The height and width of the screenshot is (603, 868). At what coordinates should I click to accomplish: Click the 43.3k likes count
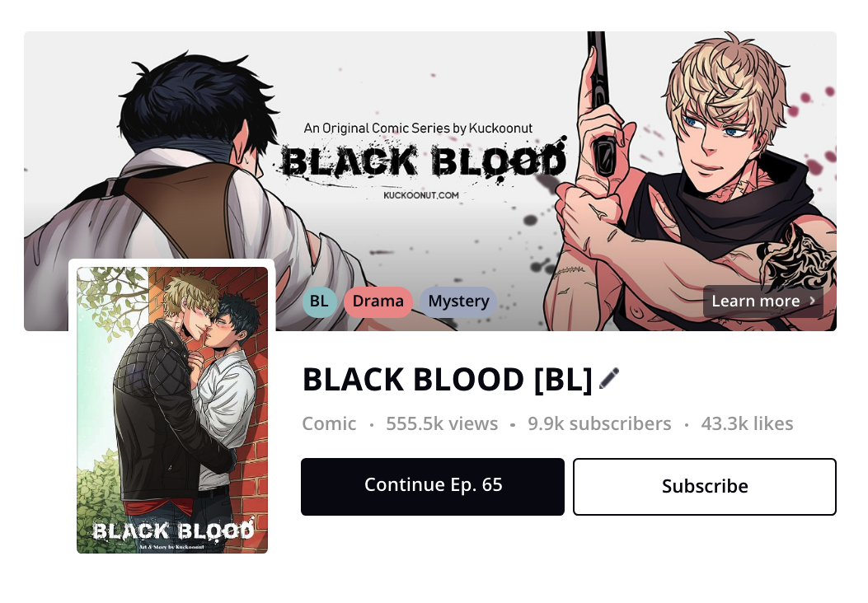[748, 423]
